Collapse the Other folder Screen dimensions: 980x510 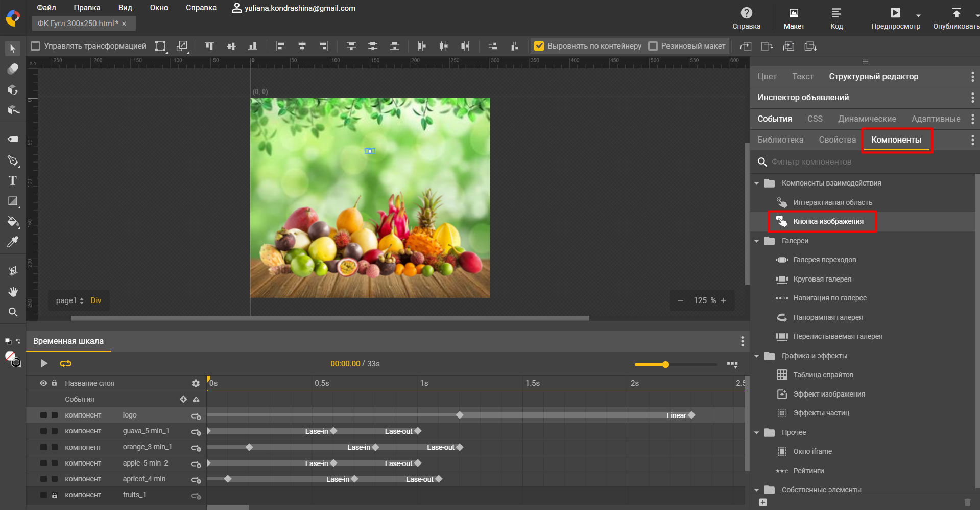click(x=756, y=432)
